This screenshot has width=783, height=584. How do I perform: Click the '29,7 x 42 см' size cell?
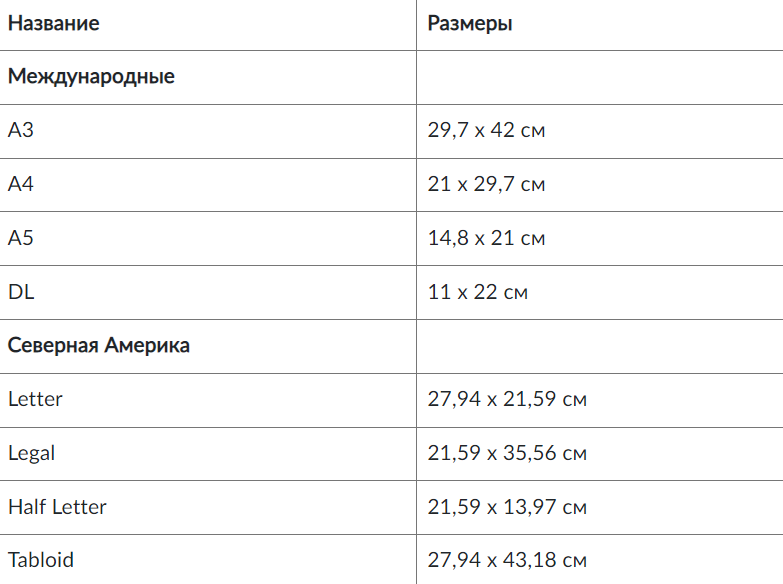[486, 131]
